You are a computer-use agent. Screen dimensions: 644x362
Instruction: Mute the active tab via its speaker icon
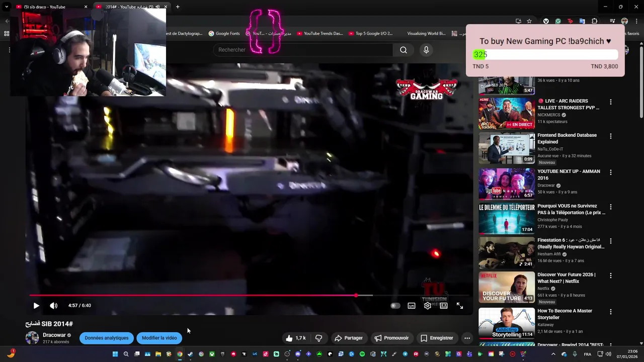[x=157, y=7]
